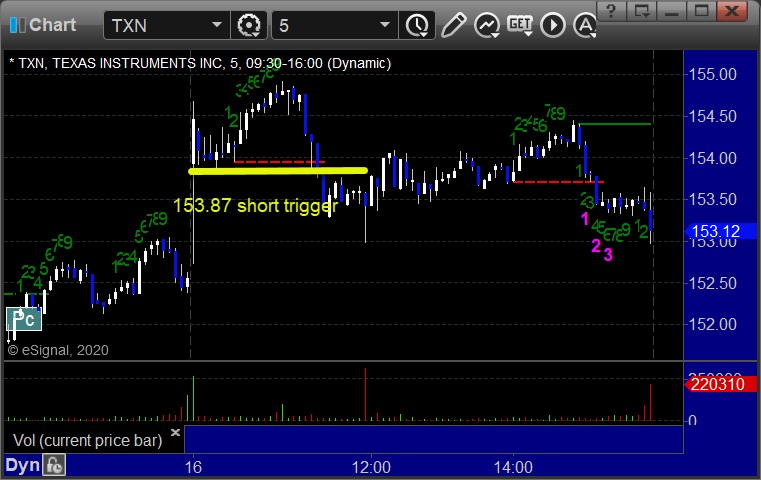
Task: Click the 12:00 time axis label
Action: pyautogui.click(x=371, y=467)
